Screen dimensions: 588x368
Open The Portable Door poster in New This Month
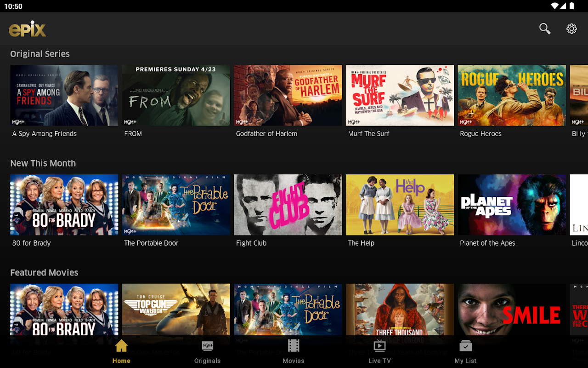pyautogui.click(x=176, y=205)
